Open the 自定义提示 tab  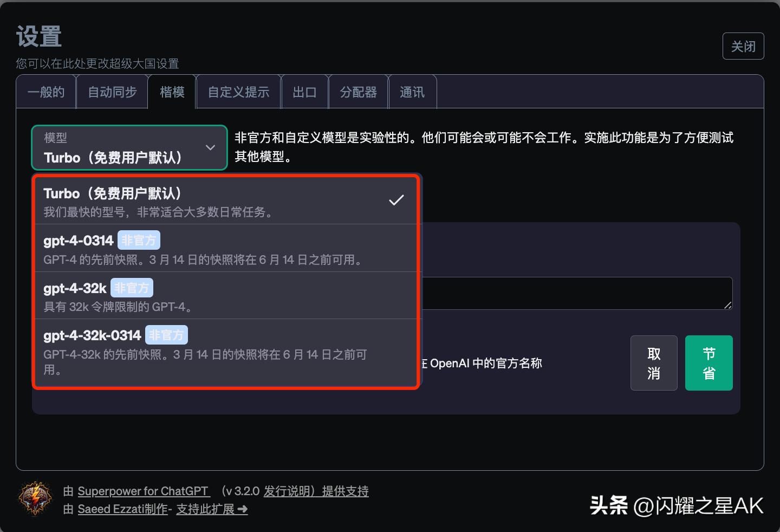[x=238, y=92]
